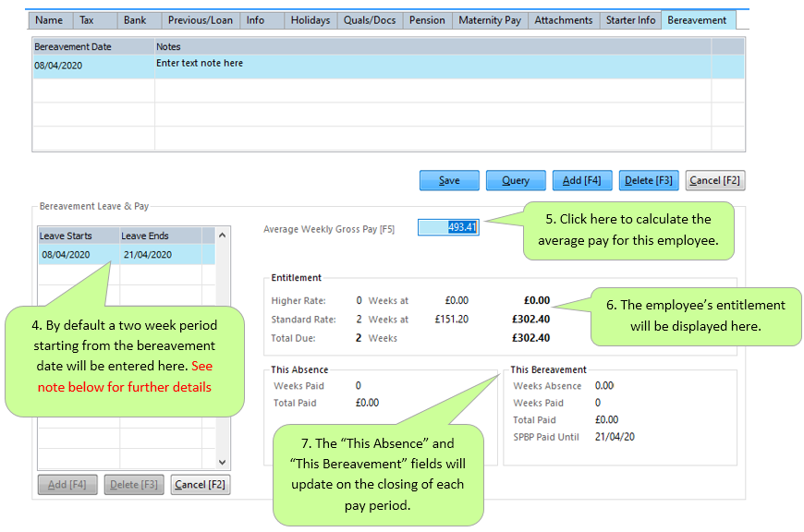This screenshot has height=532, width=804.
Task: Open the Starter Info tab
Action: (x=630, y=20)
